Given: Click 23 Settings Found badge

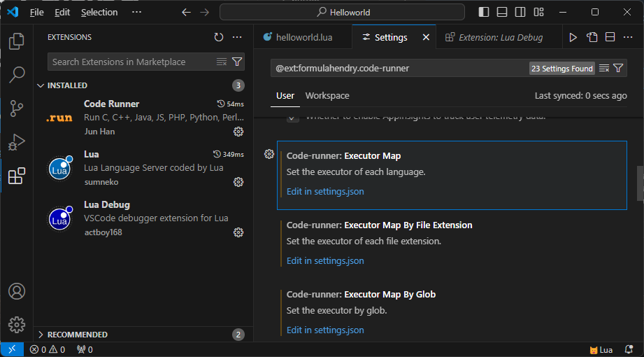Looking at the screenshot, I should click(562, 69).
